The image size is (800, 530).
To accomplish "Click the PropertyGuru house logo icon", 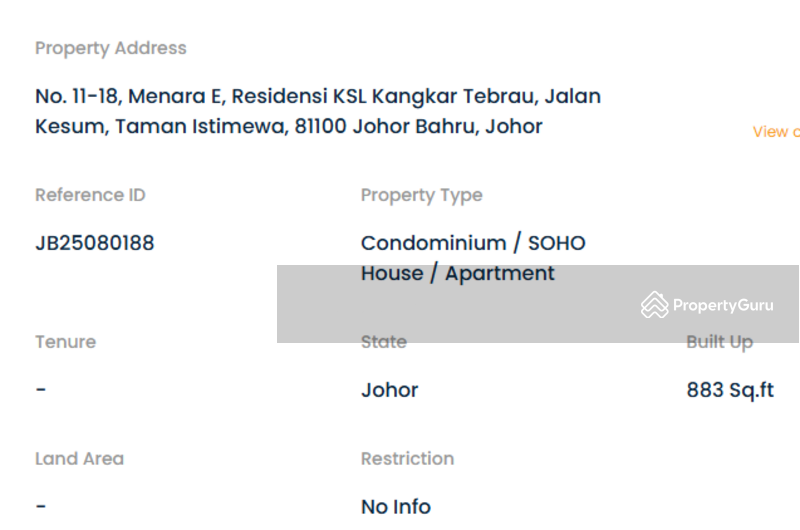I will 655,305.
